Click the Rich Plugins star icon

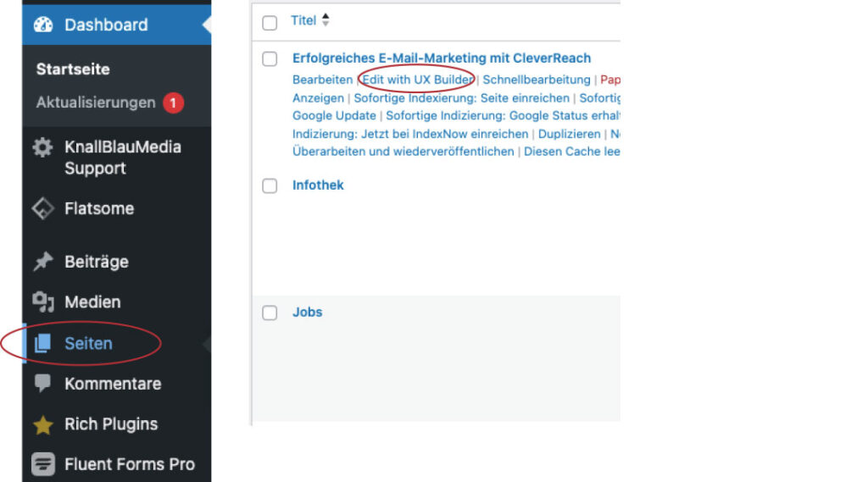[x=42, y=424]
